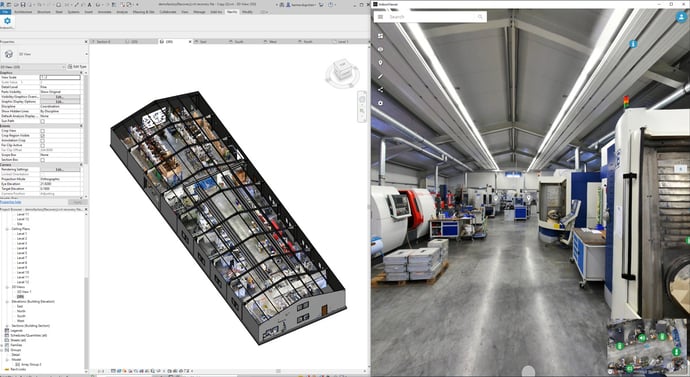Open the Properties help link
690x377 pixels.
tap(11, 202)
